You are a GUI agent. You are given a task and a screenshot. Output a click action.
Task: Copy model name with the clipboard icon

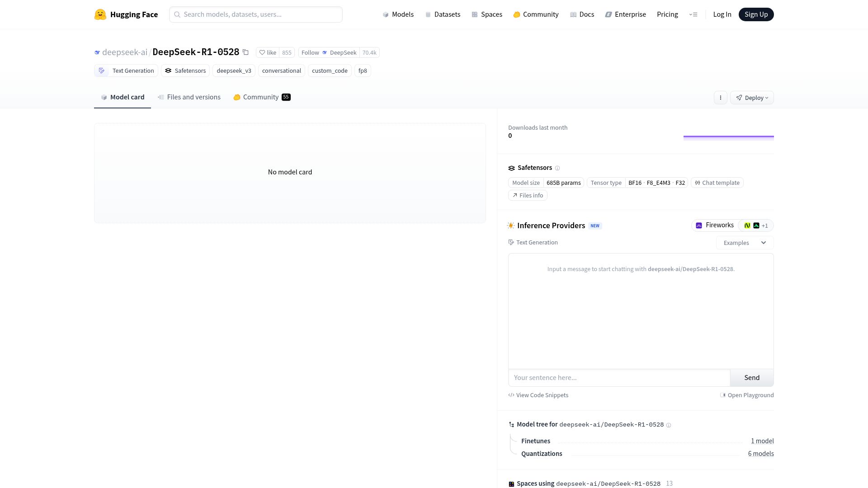(245, 52)
